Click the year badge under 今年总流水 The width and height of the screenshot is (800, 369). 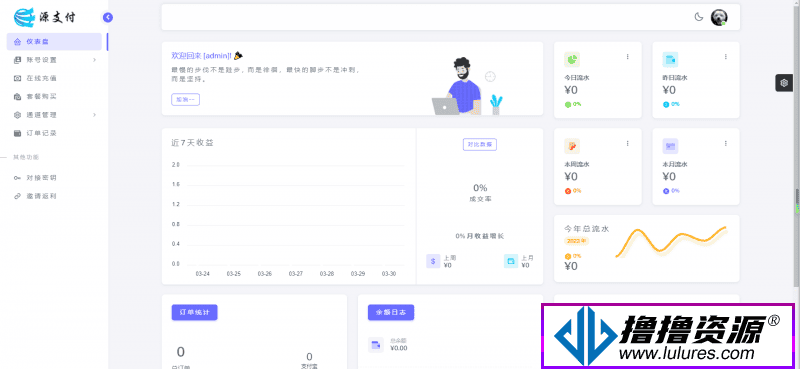point(576,240)
